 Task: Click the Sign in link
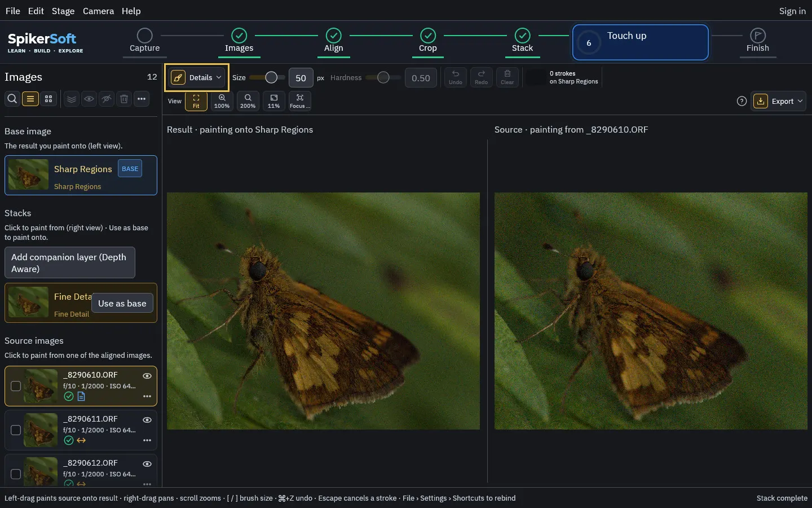pyautogui.click(x=792, y=11)
